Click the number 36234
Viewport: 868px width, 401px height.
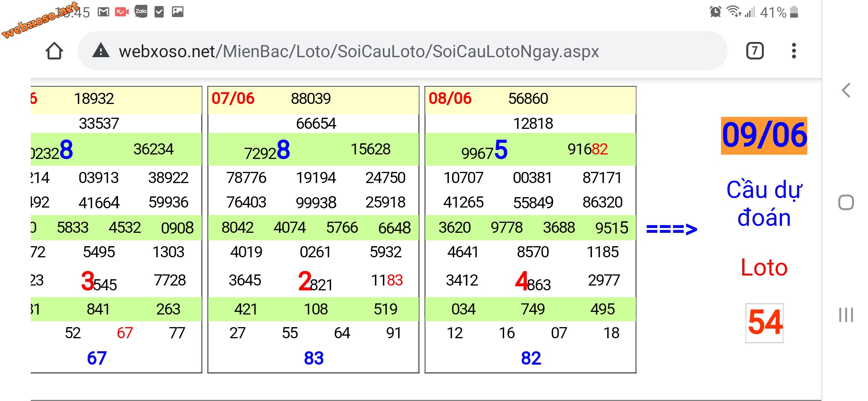tap(154, 149)
